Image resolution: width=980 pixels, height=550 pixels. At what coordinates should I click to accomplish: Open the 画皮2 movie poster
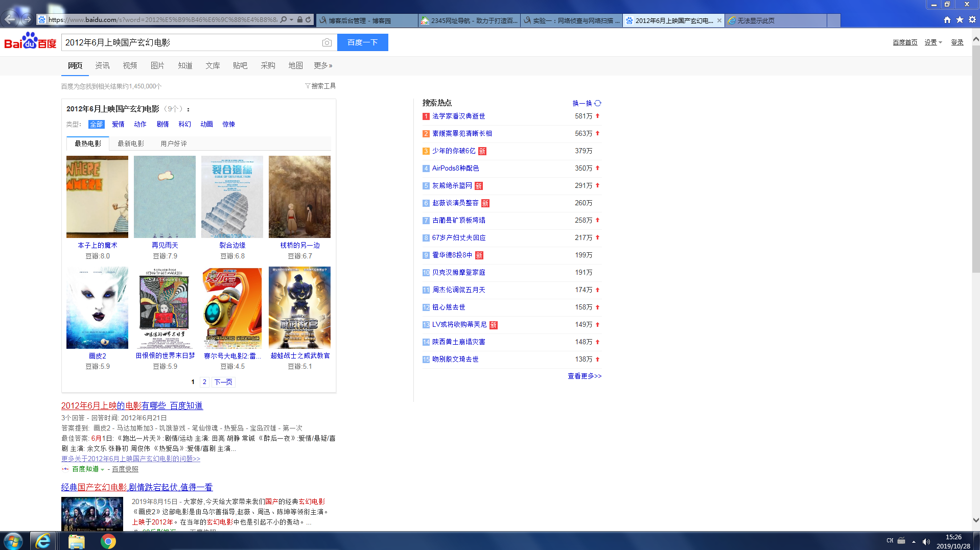[97, 308]
